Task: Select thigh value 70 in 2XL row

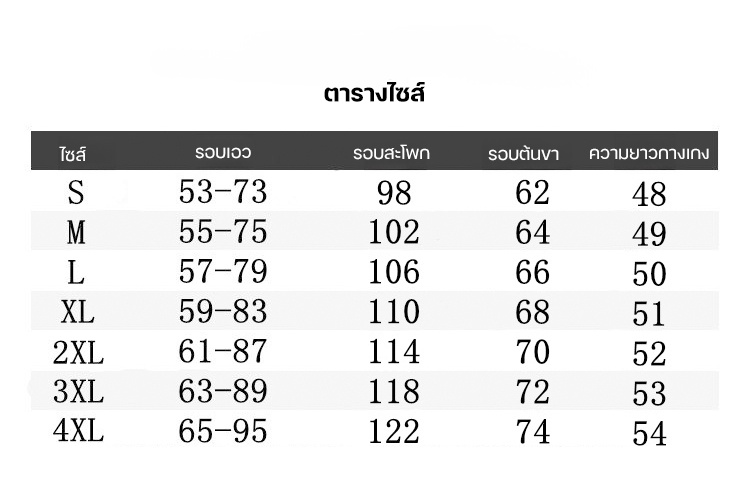Action: (x=532, y=352)
